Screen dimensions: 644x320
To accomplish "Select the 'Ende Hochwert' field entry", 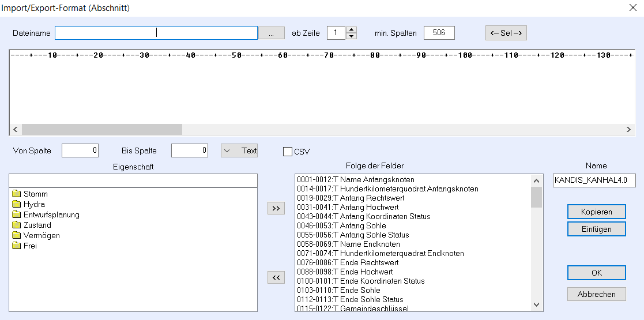I will point(345,272).
